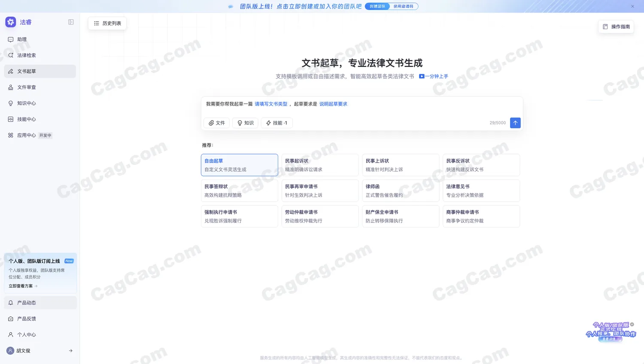Open the 助理 assistant page
The image size is (644, 364).
40,39
